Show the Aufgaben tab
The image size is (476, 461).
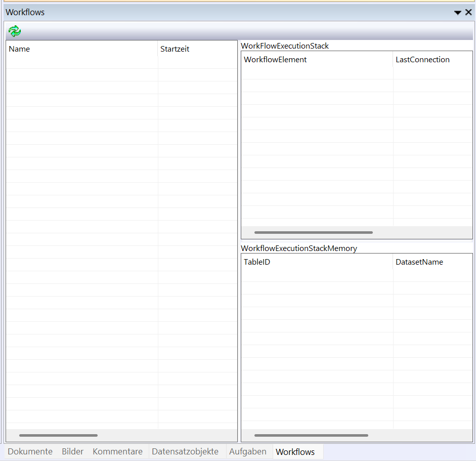point(247,451)
